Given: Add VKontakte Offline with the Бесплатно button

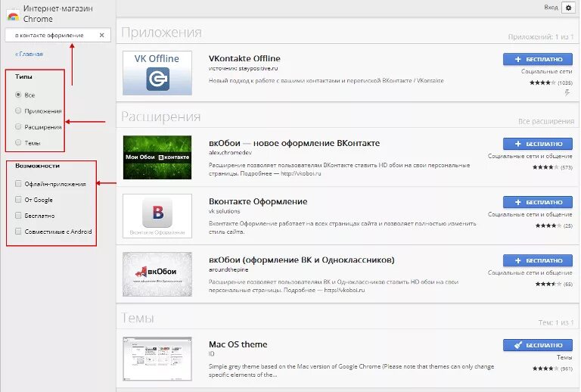Looking at the screenshot, I should [538, 59].
